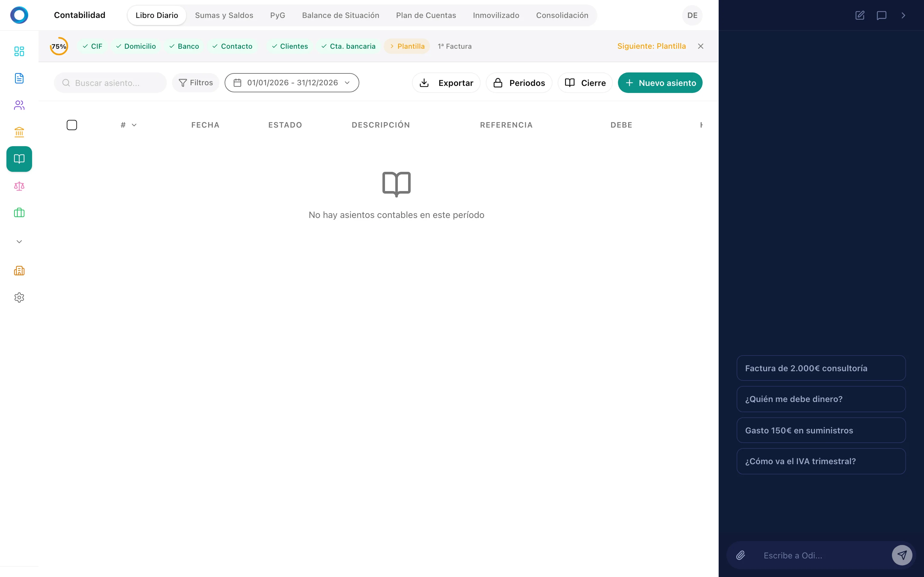Click the 75% onboarding progress ring
The image size is (924, 577).
(x=59, y=46)
